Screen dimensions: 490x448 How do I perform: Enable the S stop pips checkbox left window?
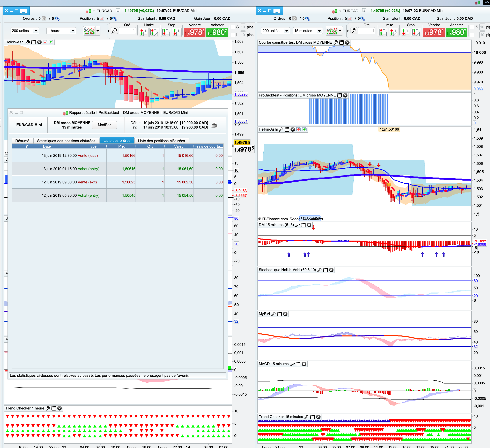pos(233,27)
